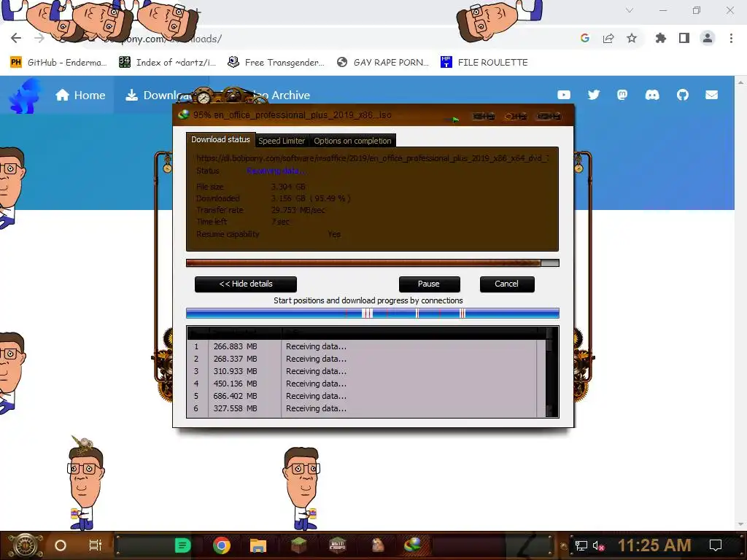Click the connections list vertical scrollbar
This screenshot has height=560, width=747.
tap(551, 372)
